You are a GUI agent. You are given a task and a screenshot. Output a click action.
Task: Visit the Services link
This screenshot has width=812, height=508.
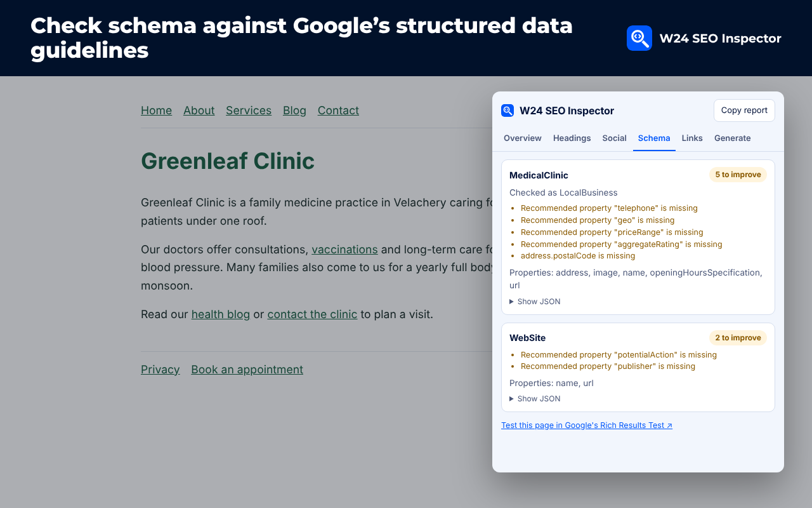tap(249, 110)
